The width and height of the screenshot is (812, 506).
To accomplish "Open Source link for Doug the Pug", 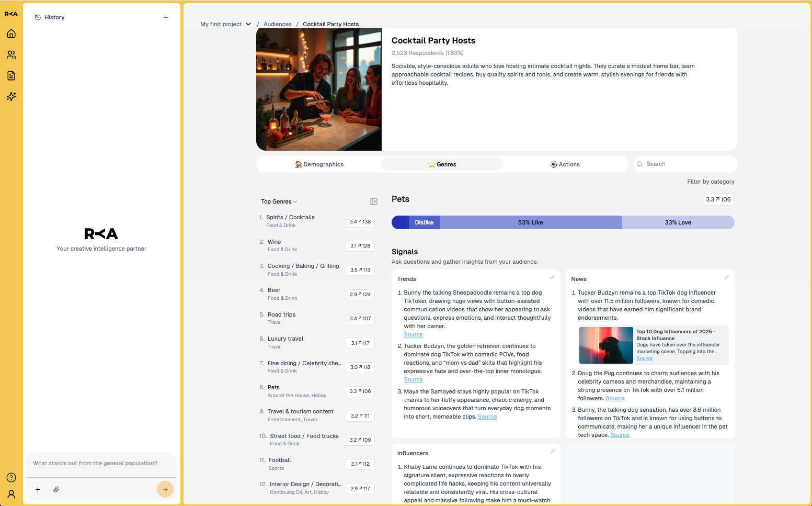I will (x=615, y=398).
